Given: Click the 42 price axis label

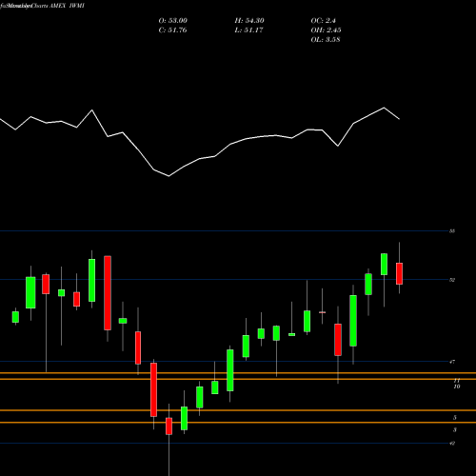Looking at the screenshot, I should [452, 444].
